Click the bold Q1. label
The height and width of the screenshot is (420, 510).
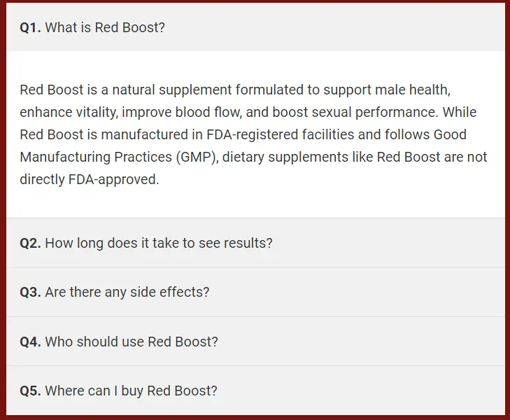pos(30,28)
